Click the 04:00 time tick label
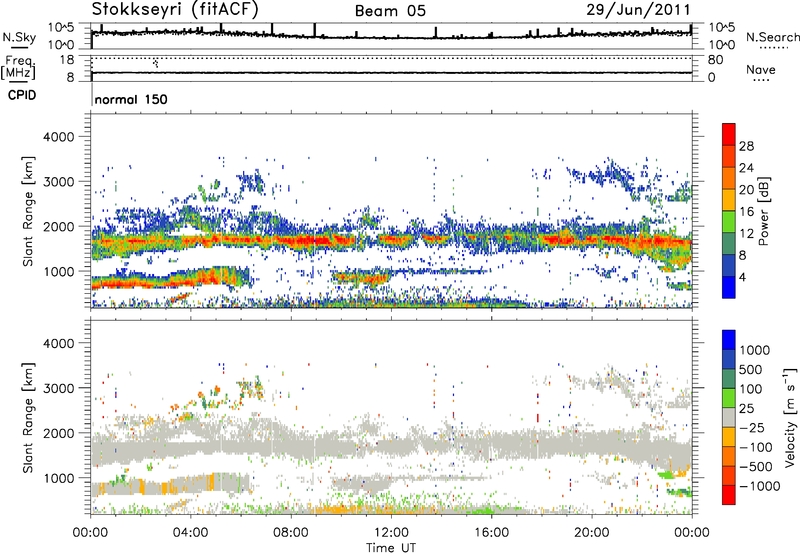The image size is (800, 554). [191, 533]
